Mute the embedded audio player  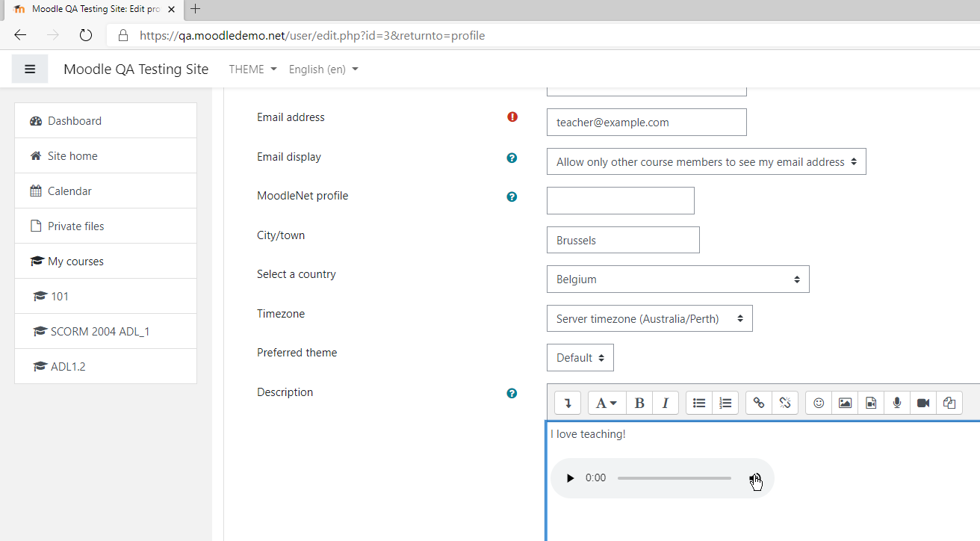click(755, 478)
